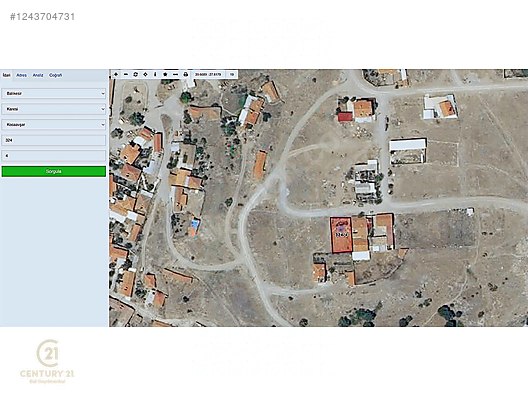Click the block number field containing 324

pos(54,140)
